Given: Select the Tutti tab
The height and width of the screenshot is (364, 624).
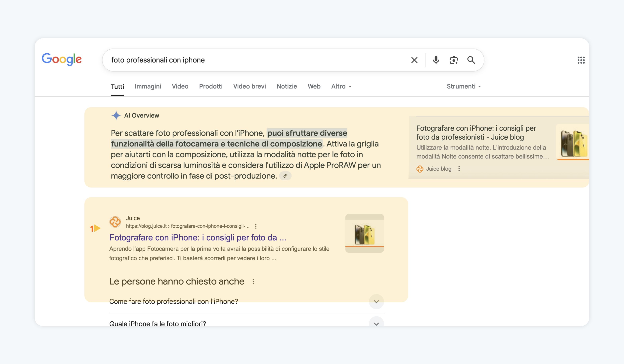Looking at the screenshot, I should click(x=117, y=86).
